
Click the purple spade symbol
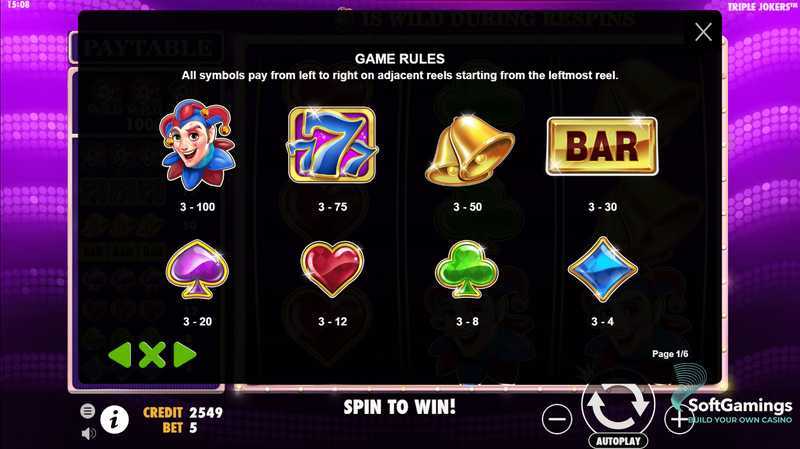click(197, 269)
